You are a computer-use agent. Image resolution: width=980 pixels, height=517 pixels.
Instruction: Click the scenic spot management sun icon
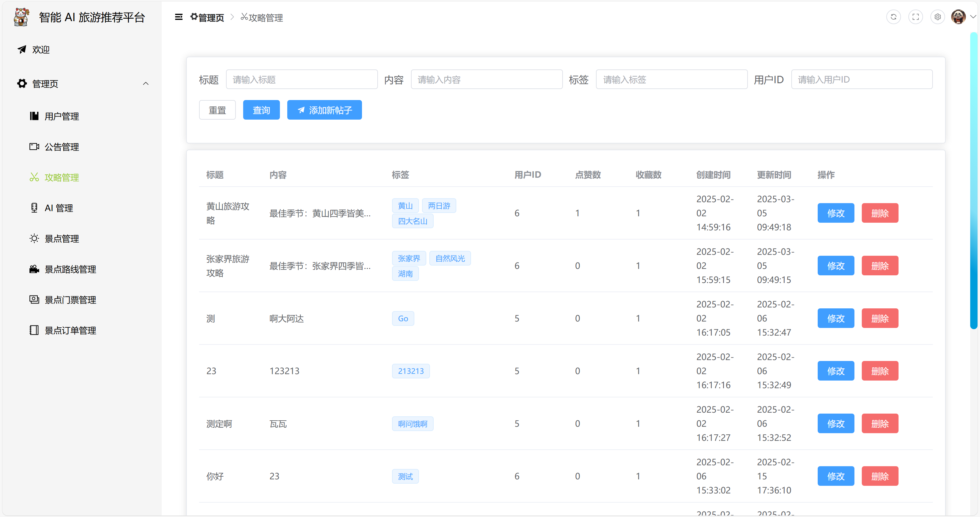click(34, 238)
